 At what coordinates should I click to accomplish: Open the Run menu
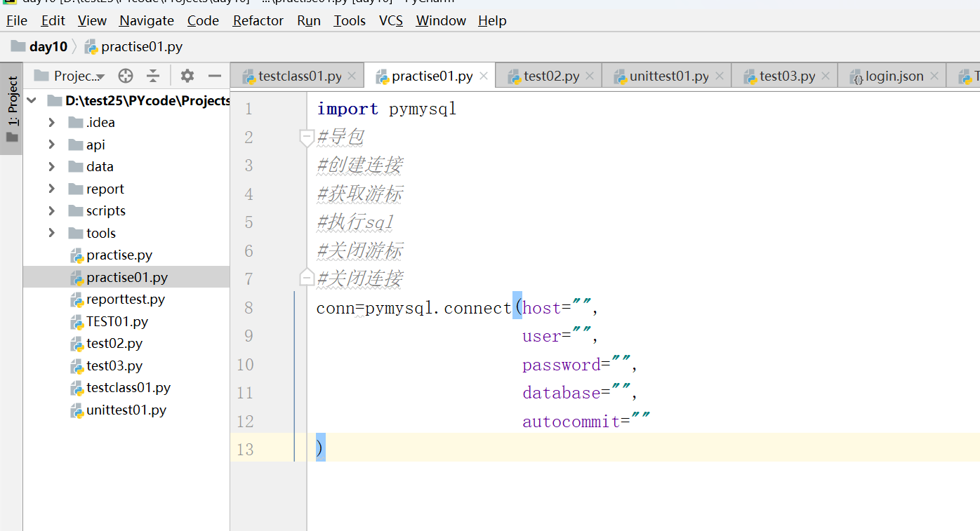(x=309, y=20)
